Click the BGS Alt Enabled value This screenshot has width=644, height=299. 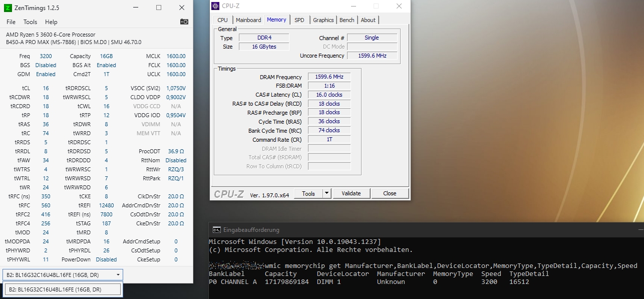pos(106,65)
